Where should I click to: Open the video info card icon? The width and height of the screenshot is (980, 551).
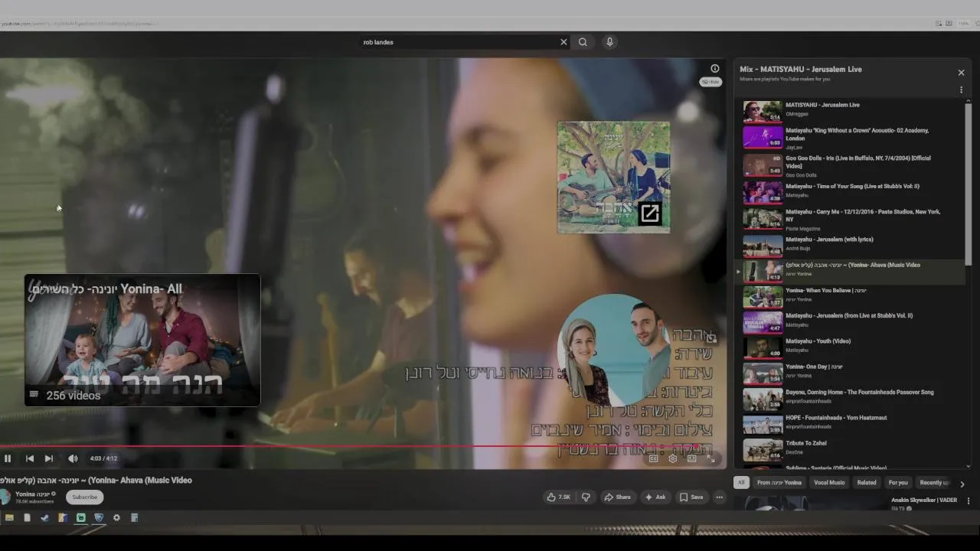(714, 68)
